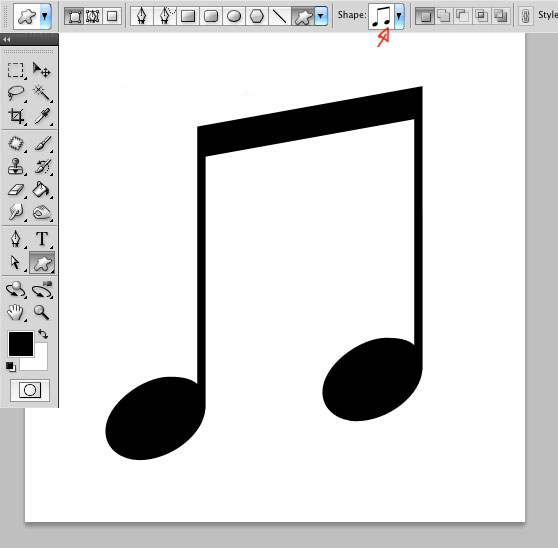Choose Ellipse shape in options bar
The width and height of the screenshot is (558, 548).
[x=234, y=16]
